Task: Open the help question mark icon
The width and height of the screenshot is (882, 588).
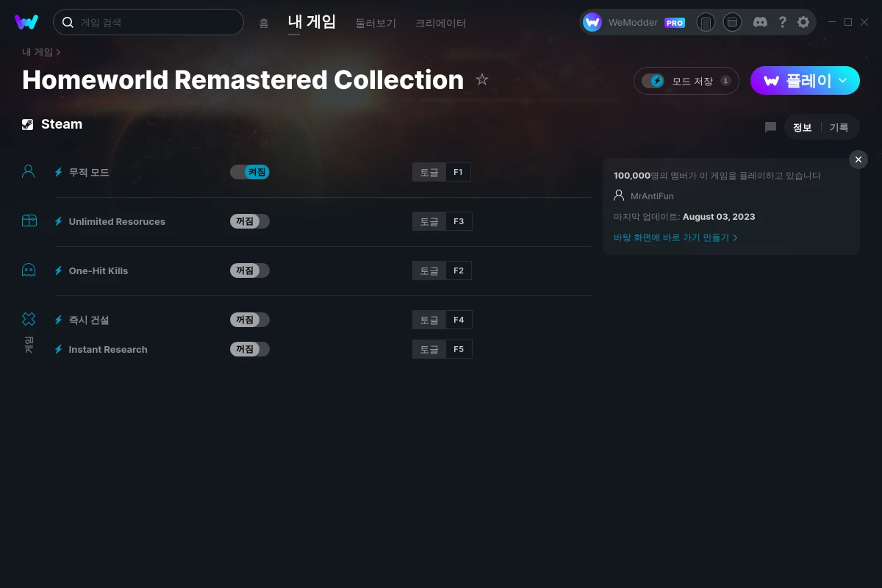Action: point(782,22)
